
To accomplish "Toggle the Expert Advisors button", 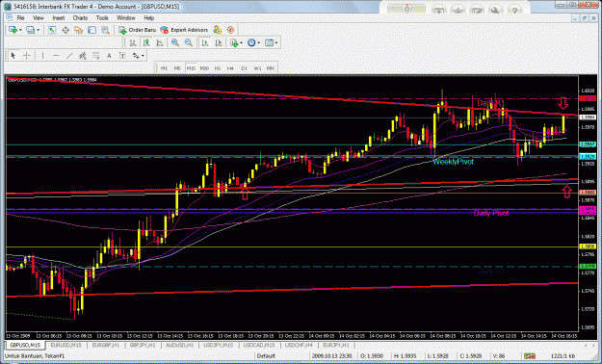I will (x=184, y=30).
